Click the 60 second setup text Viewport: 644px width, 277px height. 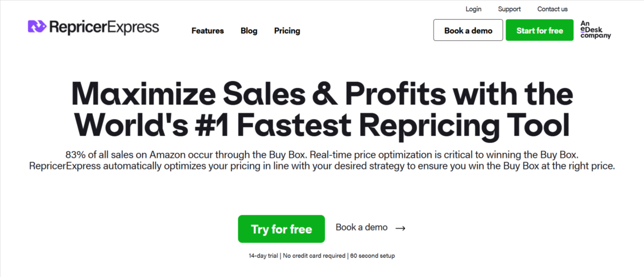click(372, 256)
